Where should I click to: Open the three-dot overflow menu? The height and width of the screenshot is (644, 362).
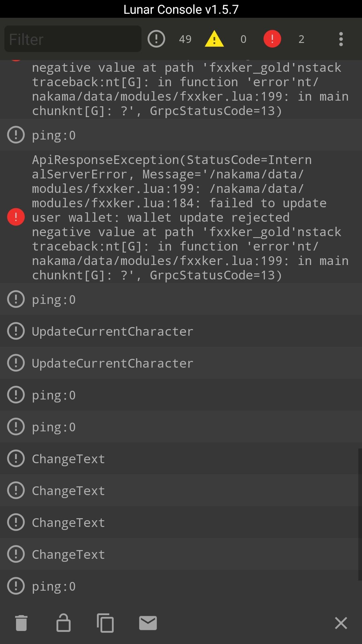coord(341,39)
